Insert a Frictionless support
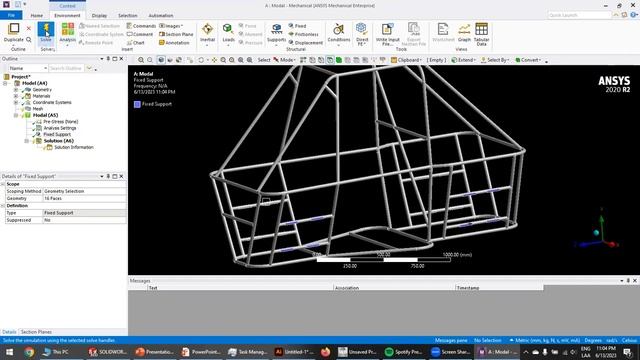 (304, 34)
